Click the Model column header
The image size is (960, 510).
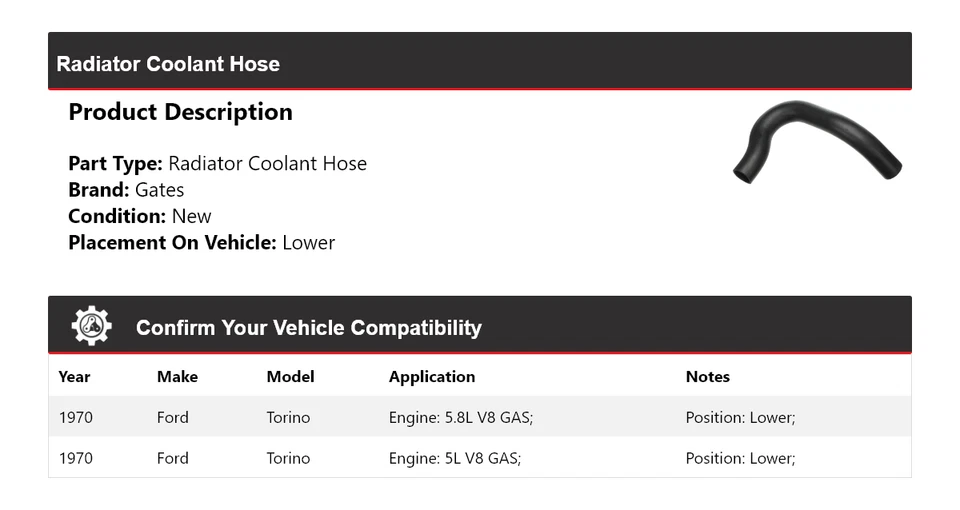290,377
